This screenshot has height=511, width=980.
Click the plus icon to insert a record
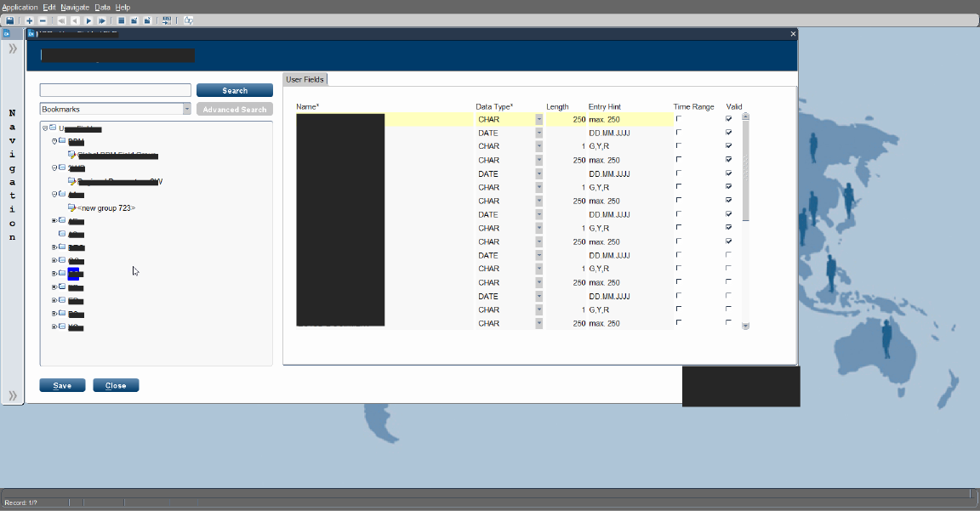[29, 20]
